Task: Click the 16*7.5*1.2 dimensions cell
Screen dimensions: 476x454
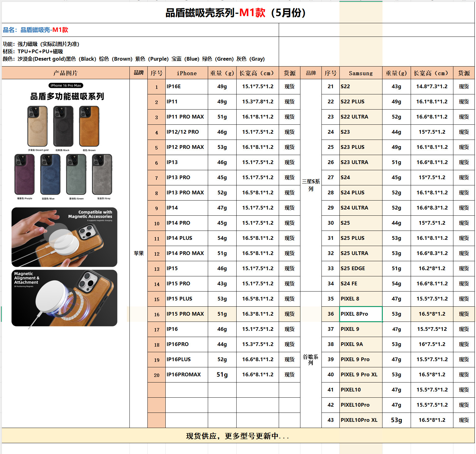Action: tap(432, 344)
